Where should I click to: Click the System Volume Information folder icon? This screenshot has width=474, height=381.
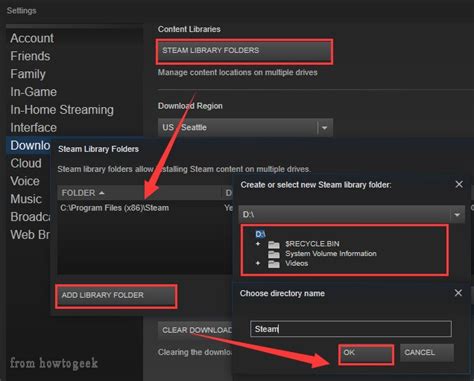(274, 254)
